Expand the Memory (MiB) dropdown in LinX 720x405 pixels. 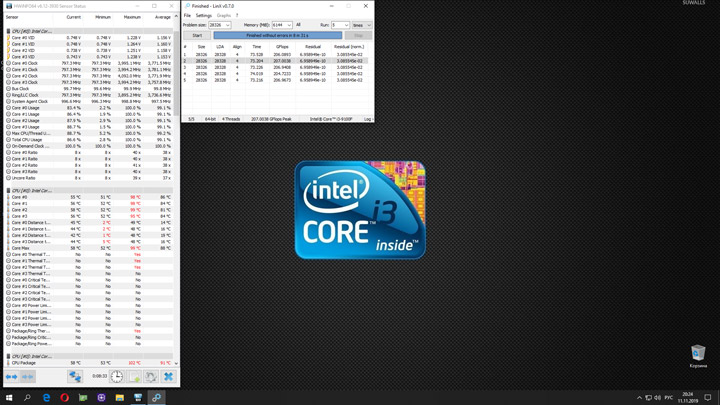(x=289, y=25)
